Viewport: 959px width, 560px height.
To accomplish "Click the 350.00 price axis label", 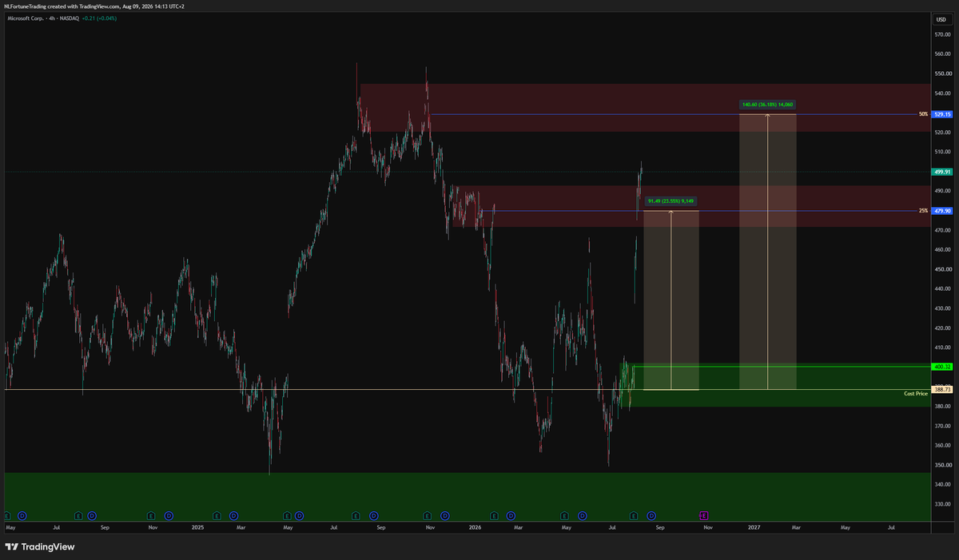I will (x=941, y=465).
